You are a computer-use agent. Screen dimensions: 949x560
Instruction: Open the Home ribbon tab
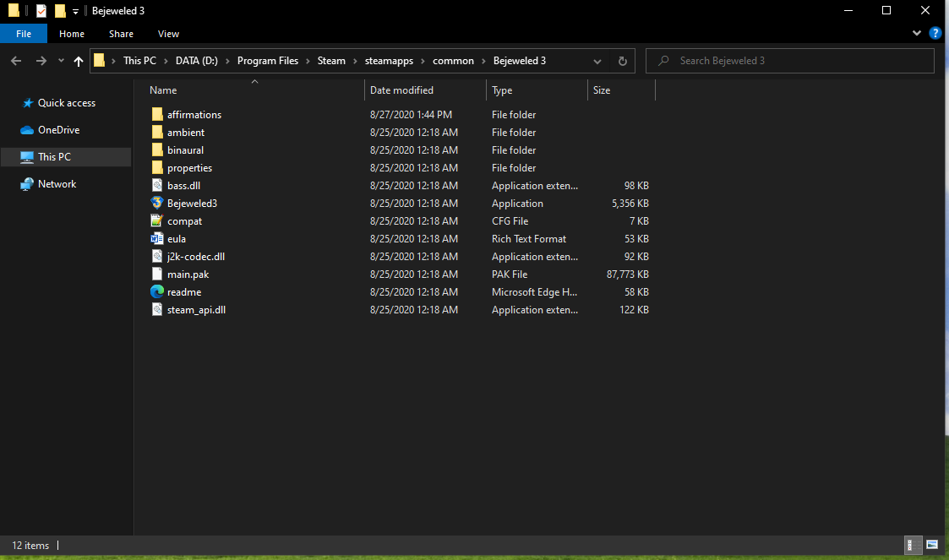pyautogui.click(x=72, y=34)
